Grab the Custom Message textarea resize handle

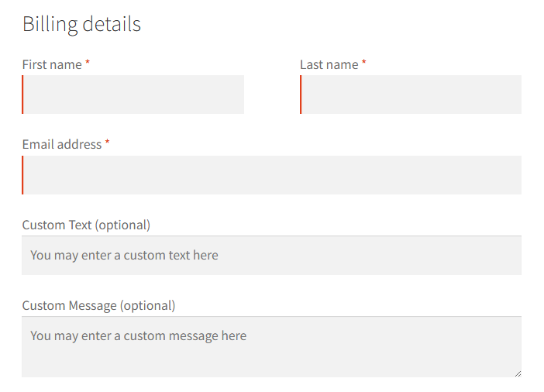518,373
